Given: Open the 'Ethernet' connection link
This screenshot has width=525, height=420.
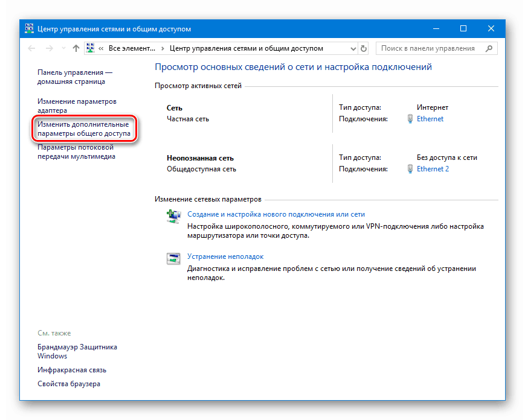Looking at the screenshot, I should [x=430, y=119].
